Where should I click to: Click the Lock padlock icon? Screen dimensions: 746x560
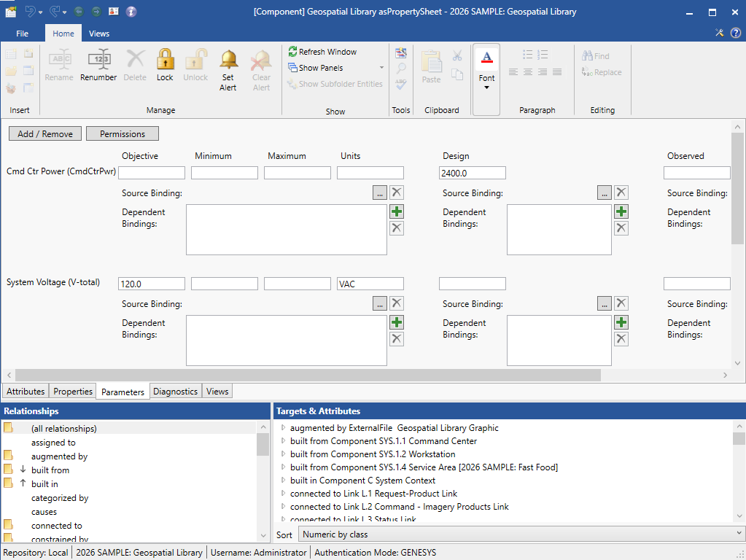coord(165,61)
